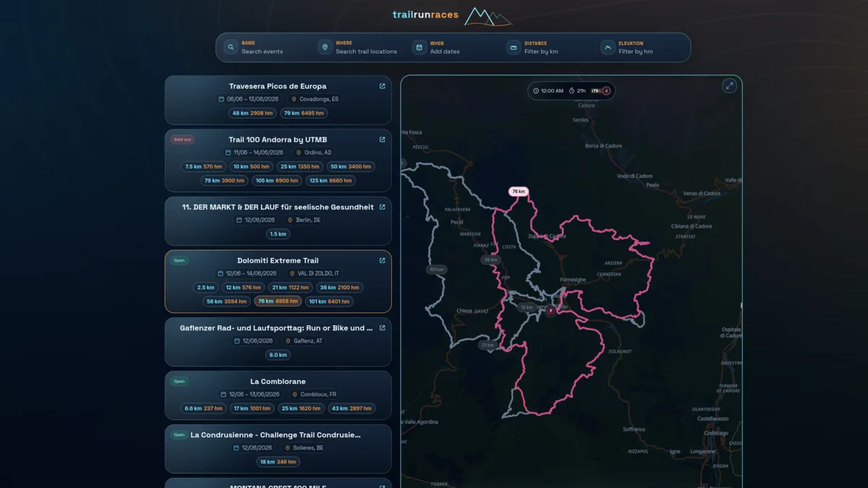
Task: Click VAL DI ZOLDO, IT location text
Action: 318,273
